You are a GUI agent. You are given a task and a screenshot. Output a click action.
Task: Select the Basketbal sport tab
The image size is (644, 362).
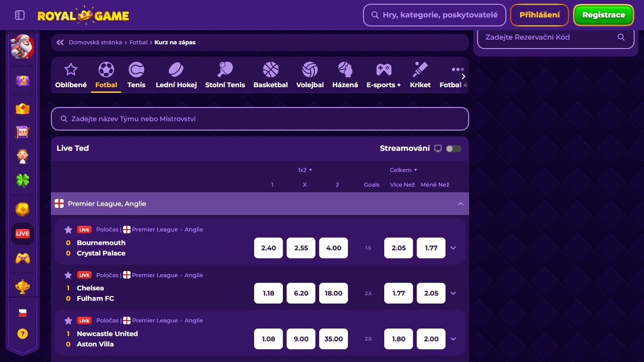coord(271,75)
